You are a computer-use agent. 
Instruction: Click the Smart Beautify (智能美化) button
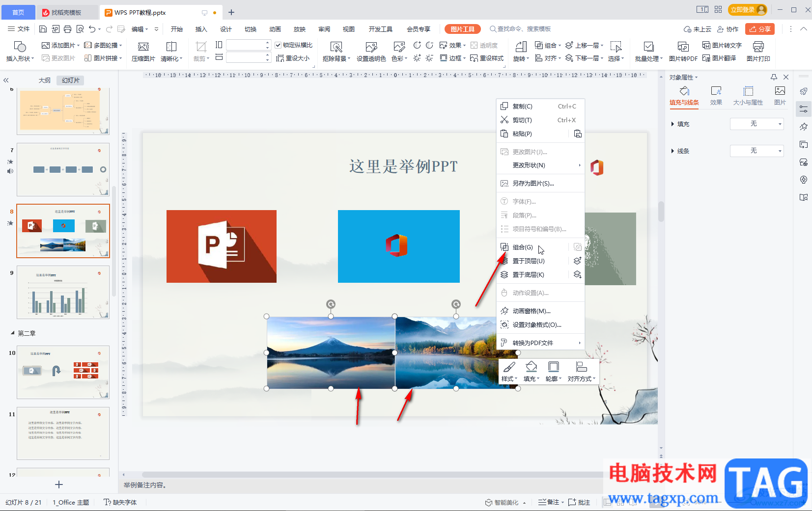coord(505,502)
